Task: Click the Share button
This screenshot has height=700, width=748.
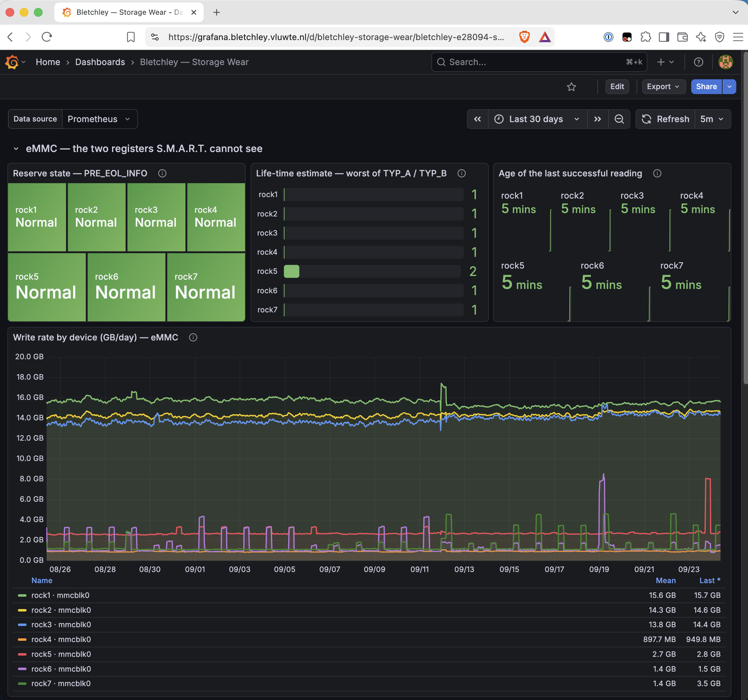Action: tap(706, 87)
